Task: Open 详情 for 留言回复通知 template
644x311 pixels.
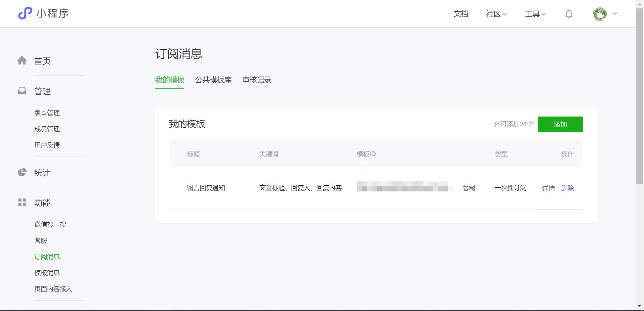Action: point(548,188)
